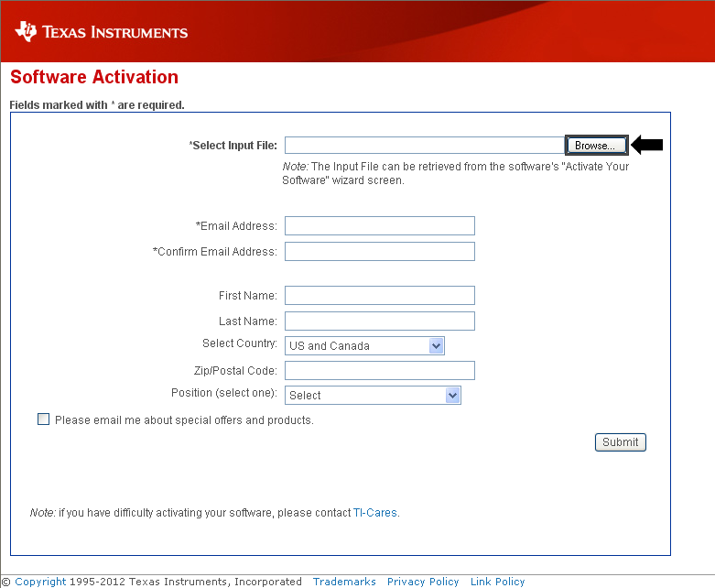This screenshot has width=715, height=588.
Task: Focus the Last Name input box
Action: point(379,321)
